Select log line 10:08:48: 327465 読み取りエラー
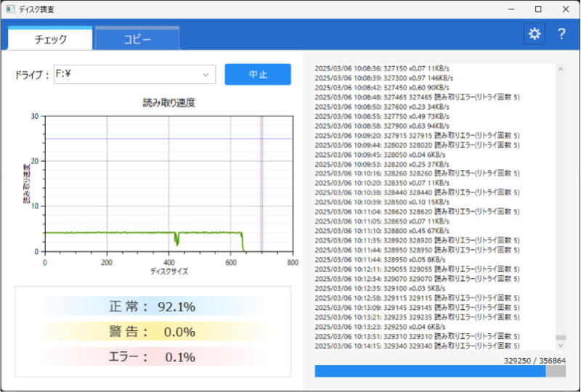Screen dimensions: 581x392 coord(417,97)
